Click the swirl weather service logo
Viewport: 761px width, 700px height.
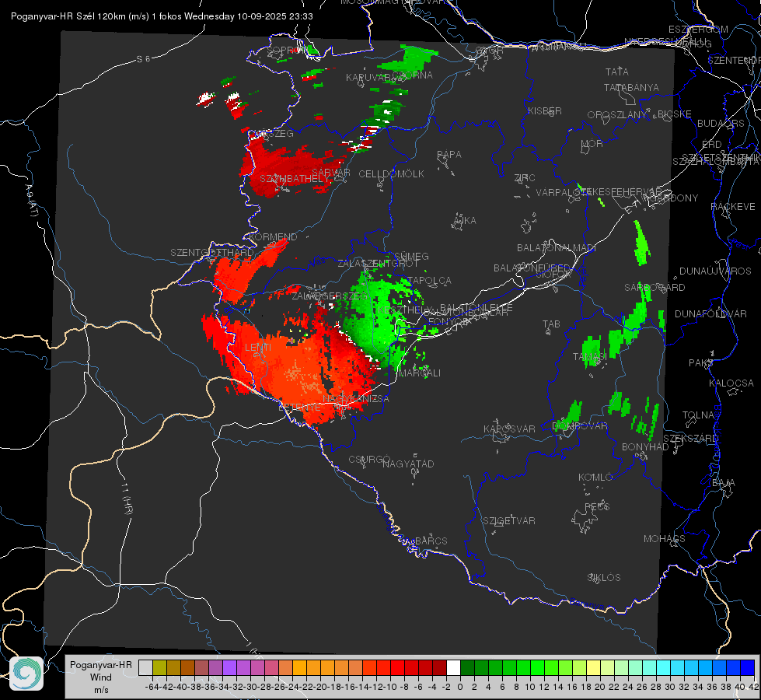tap(26, 674)
